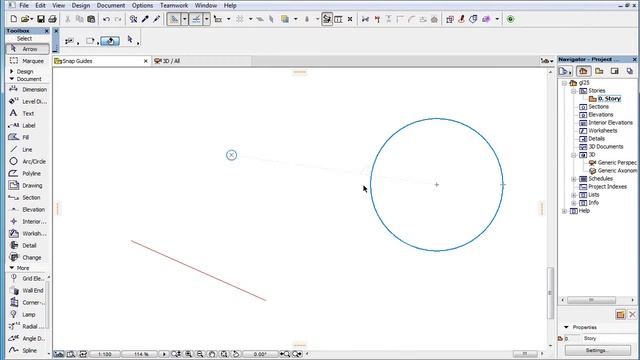The width and height of the screenshot is (640, 360).
Task: Collapse the Stories tree node in Navigator
Action: click(573, 91)
